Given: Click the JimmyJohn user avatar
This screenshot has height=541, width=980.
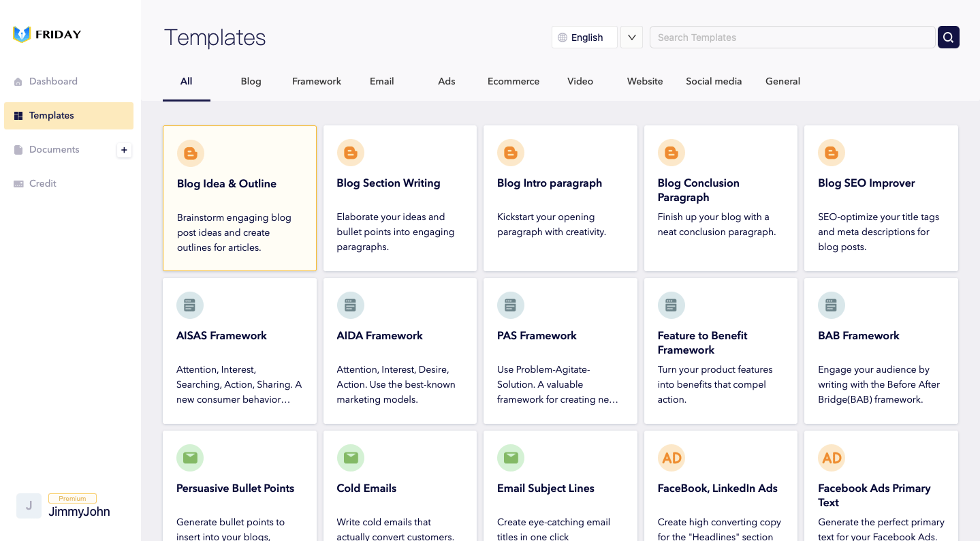Looking at the screenshot, I should pyautogui.click(x=29, y=506).
